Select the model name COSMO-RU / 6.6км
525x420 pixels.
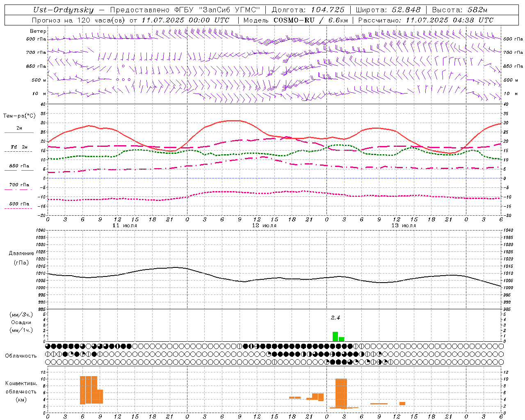[310, 20]
